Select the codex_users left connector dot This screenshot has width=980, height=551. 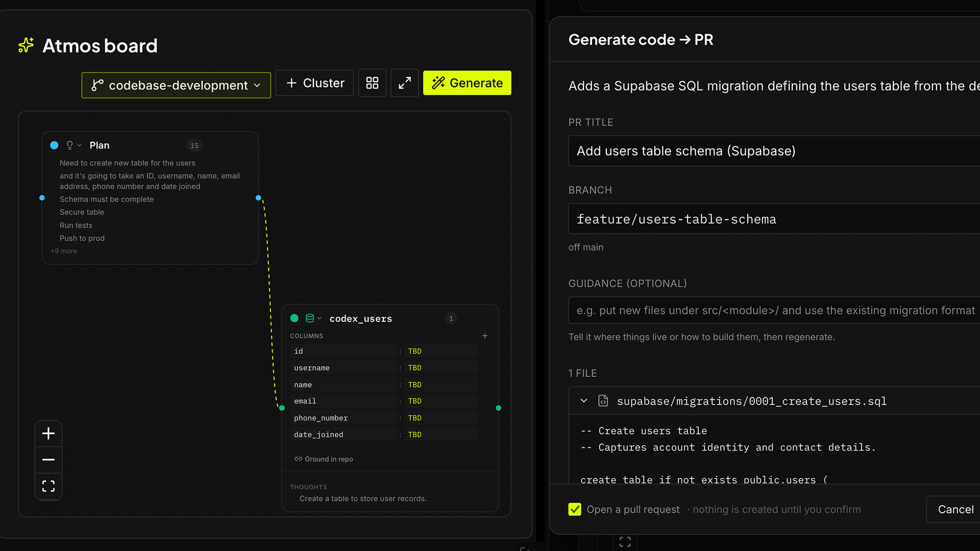click(282, 408)
